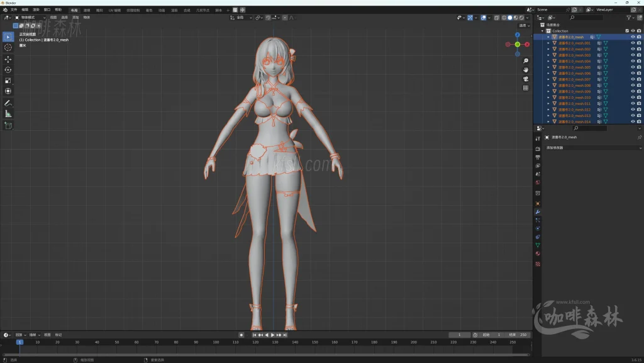Switch to rendered shading mode
The image size is (644, 363).
521,18
